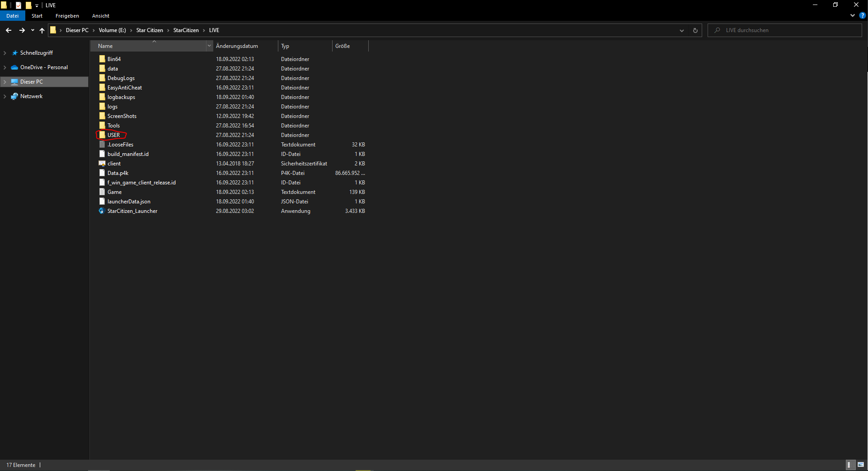Expand OneDrive - Personal tree node
Image resolution: width=868 pixels, height=471 pixels.
click(5, 67)
